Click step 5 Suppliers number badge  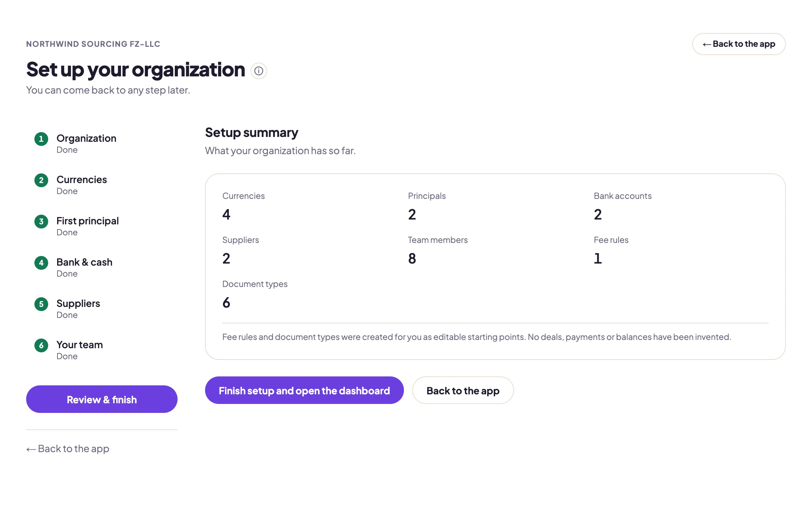click(41, 304)
